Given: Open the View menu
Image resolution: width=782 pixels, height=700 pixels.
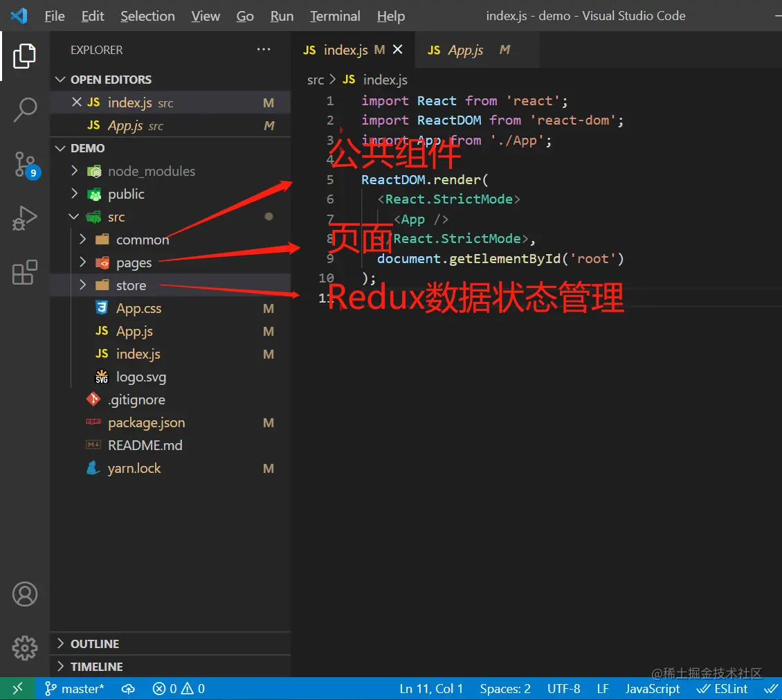Looking at the screenshot, I should coord(206,16).
